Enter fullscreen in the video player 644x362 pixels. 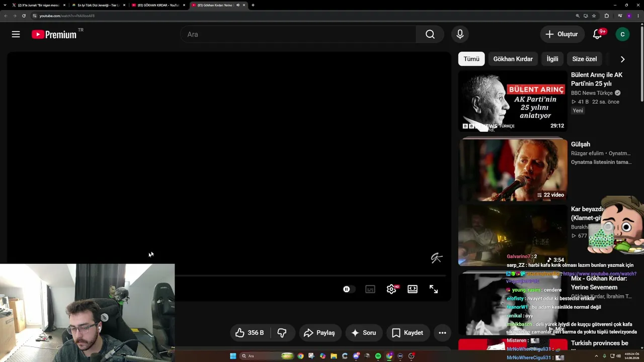coord(434,289)
